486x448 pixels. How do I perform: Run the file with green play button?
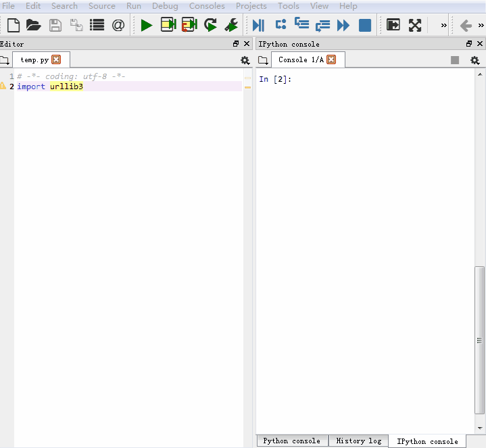click(x=147, y=26)
